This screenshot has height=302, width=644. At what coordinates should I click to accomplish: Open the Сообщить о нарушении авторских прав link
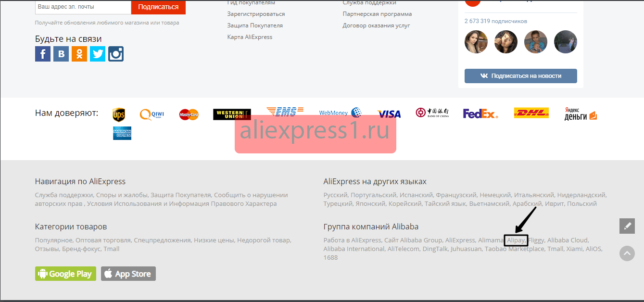(x=161, y=199)
